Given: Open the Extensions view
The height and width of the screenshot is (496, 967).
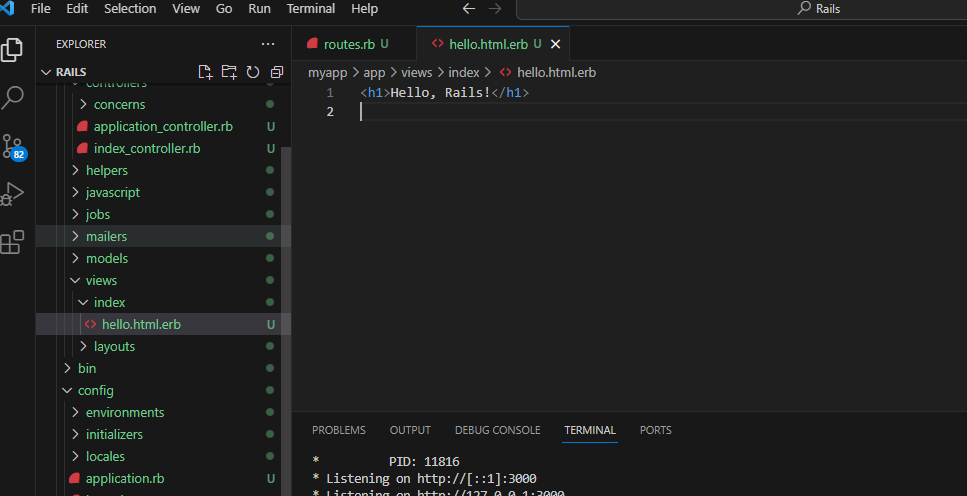Looking at the screenshot, I should coord(12,242).
